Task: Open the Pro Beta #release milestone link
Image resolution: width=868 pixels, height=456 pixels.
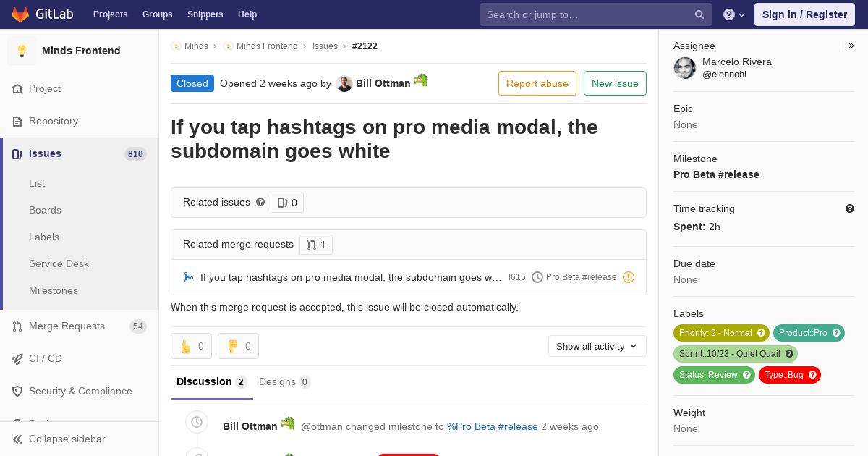Action: pyautogui.click(x=716, y=174)
